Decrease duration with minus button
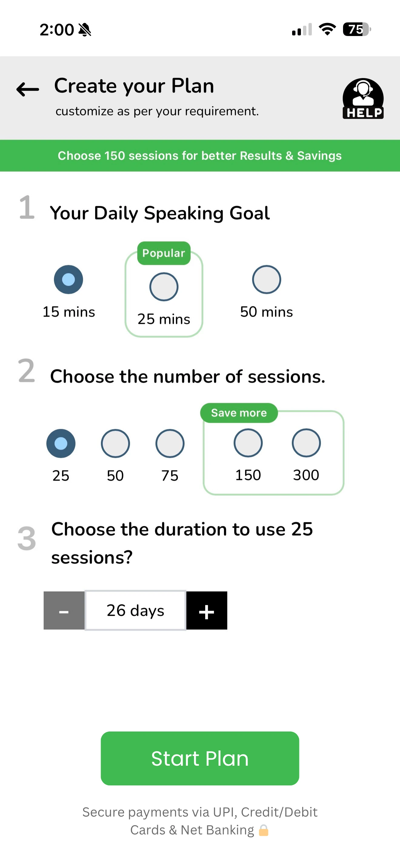 64,610
